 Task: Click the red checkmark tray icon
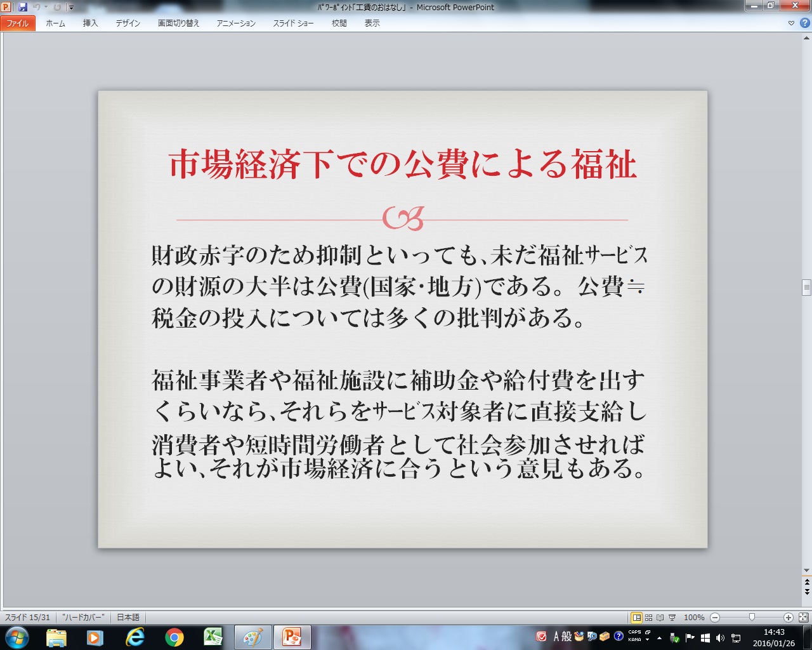pos(542,637)
